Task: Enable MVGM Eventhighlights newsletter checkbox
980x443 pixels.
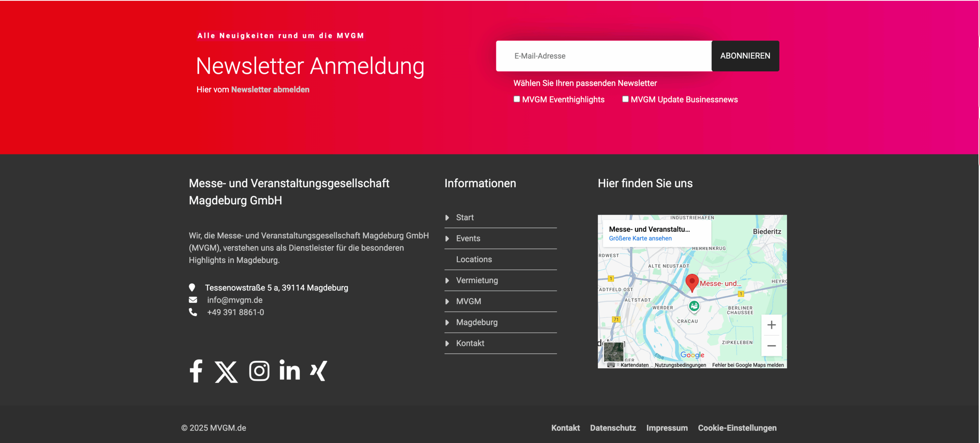Action: tap(517, 99)
